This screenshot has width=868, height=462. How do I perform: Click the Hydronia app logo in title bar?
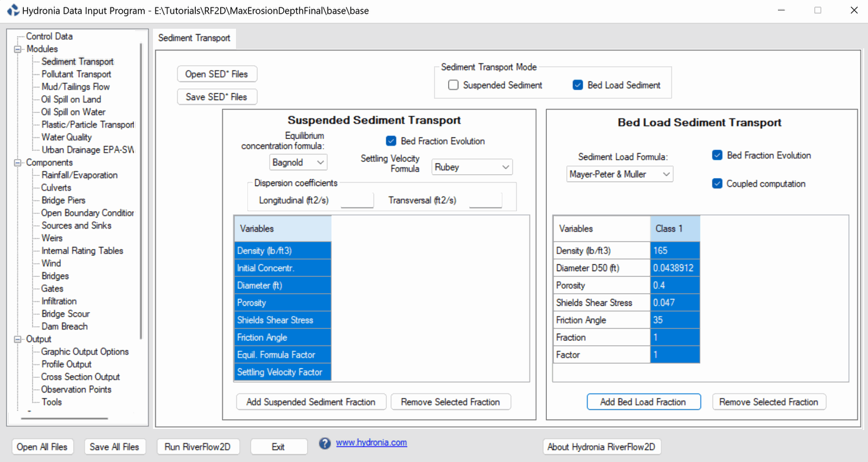coord(12,10)
